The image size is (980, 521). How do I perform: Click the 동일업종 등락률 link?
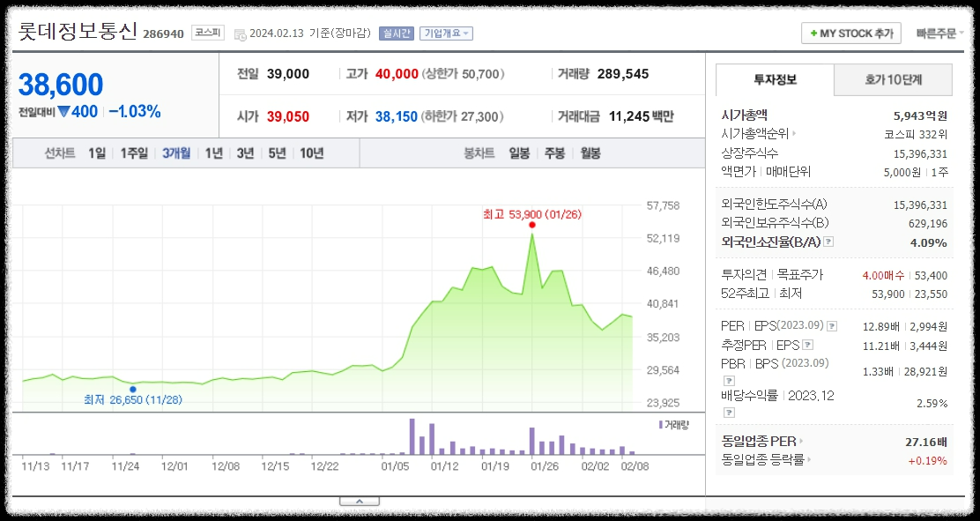762,460
